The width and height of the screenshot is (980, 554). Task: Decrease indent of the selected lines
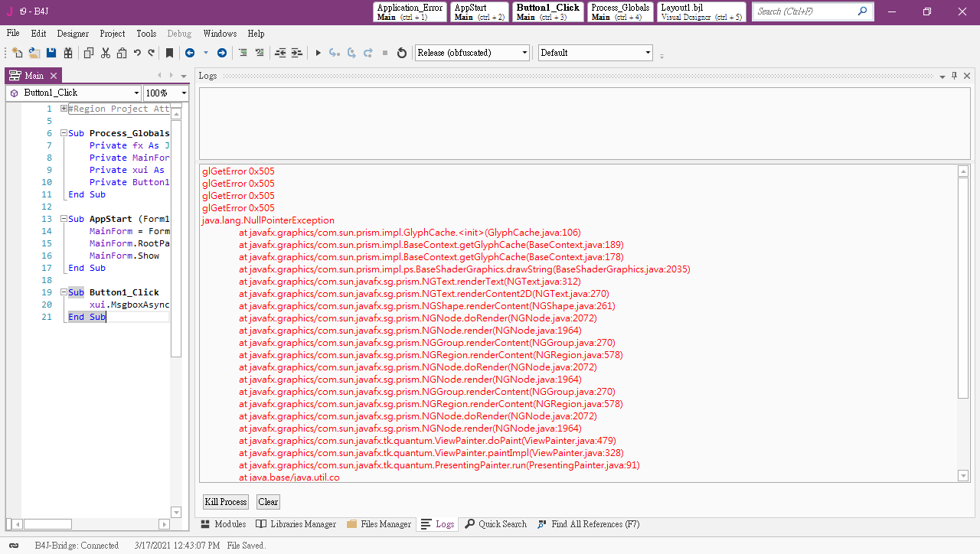point(280,53)
